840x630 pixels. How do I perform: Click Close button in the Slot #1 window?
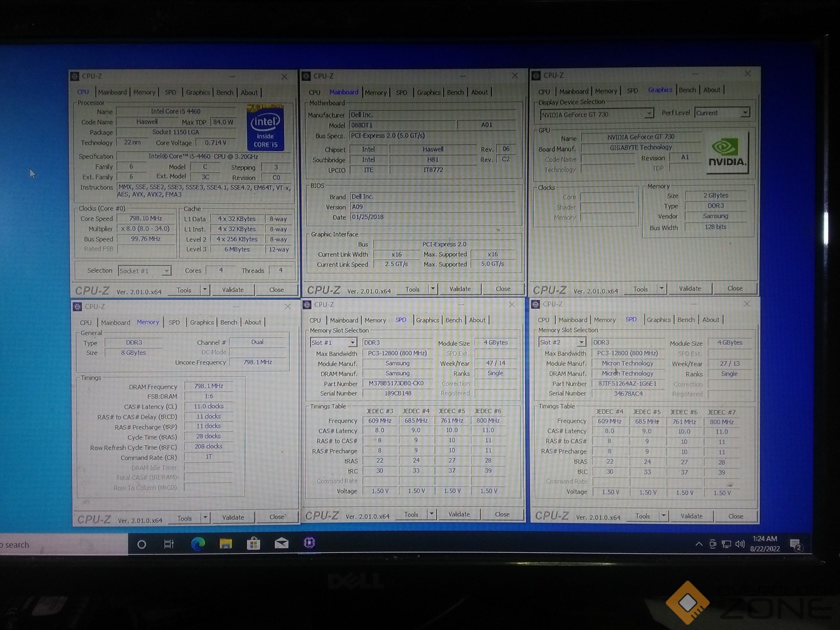coord(502,514)
